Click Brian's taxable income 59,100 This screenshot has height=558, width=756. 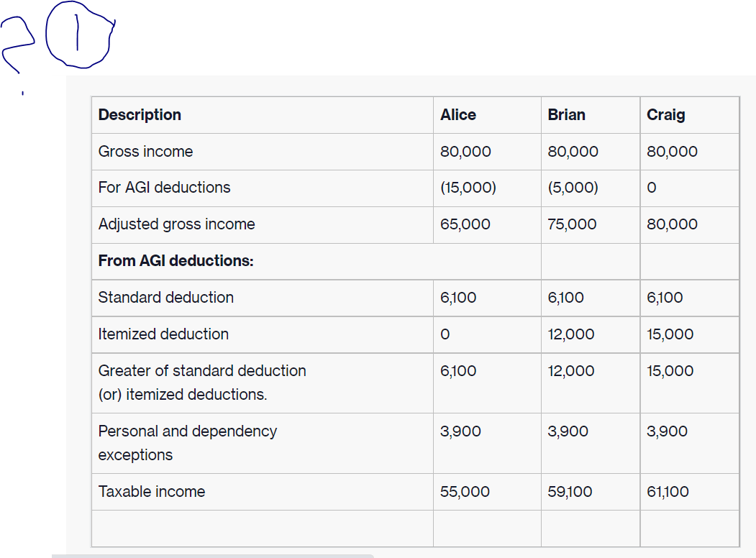point(570,492)
